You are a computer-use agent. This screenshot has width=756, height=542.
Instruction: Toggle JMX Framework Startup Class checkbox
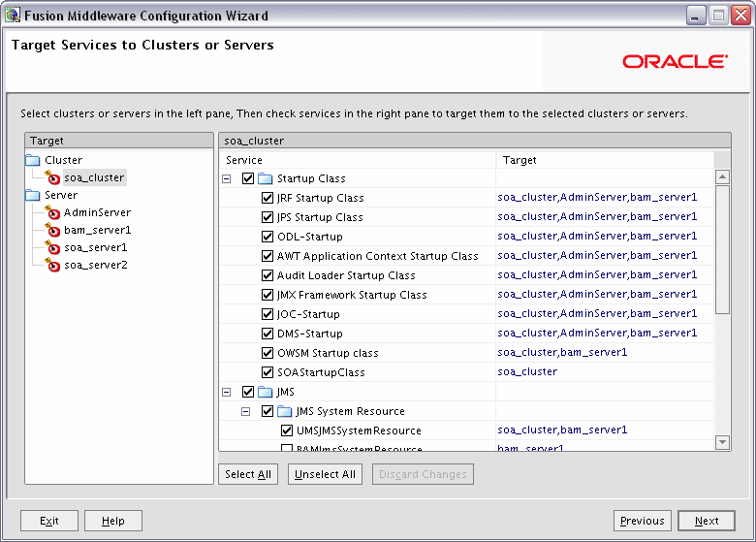pyautogui.click(x=268, y=295)
